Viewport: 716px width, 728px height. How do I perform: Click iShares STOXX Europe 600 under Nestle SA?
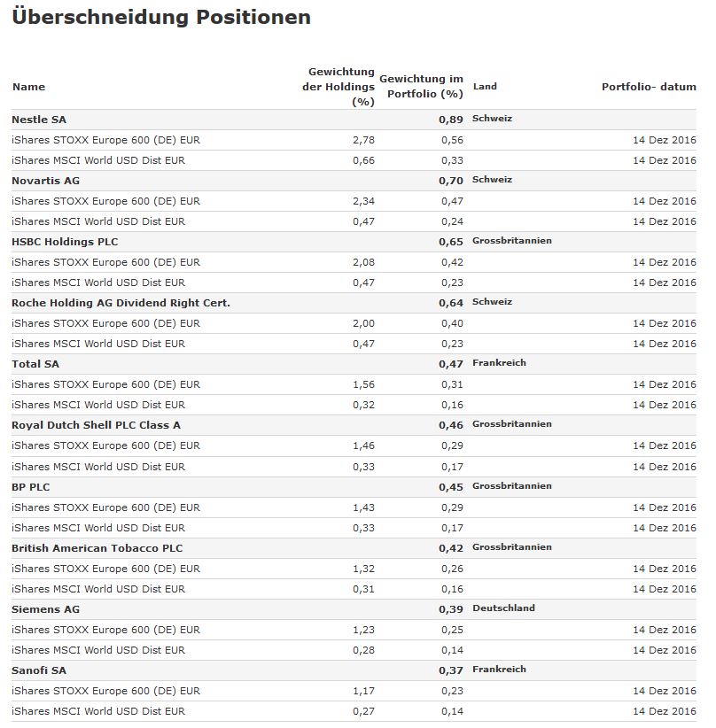tap(105, 140)
